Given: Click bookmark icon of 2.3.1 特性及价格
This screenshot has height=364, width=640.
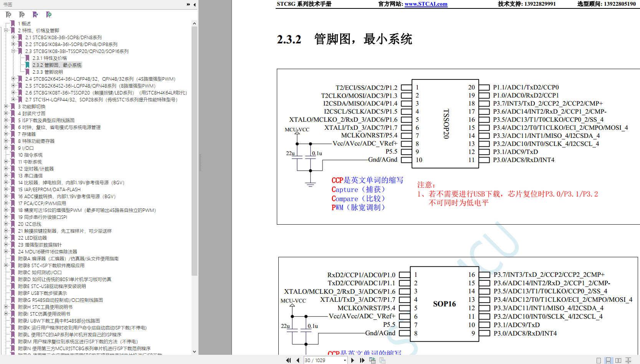Looking at the screenshot, I should coord(27,58).
